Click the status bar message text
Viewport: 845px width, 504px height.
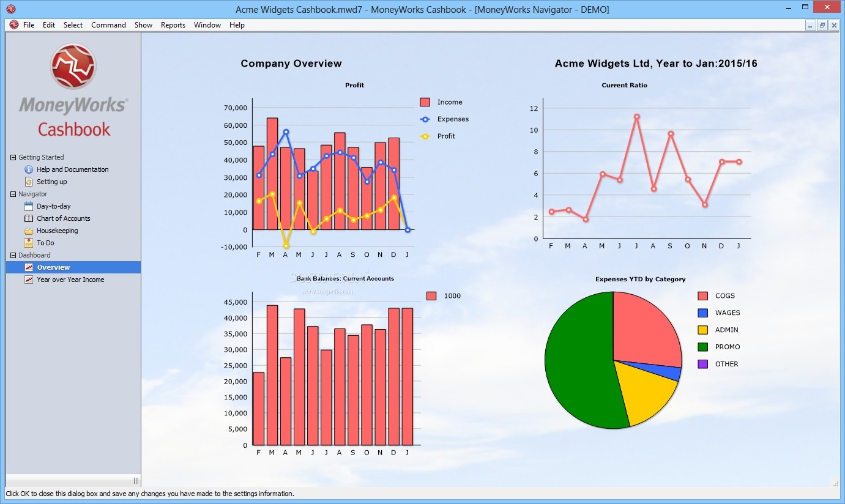coord(150,494)
